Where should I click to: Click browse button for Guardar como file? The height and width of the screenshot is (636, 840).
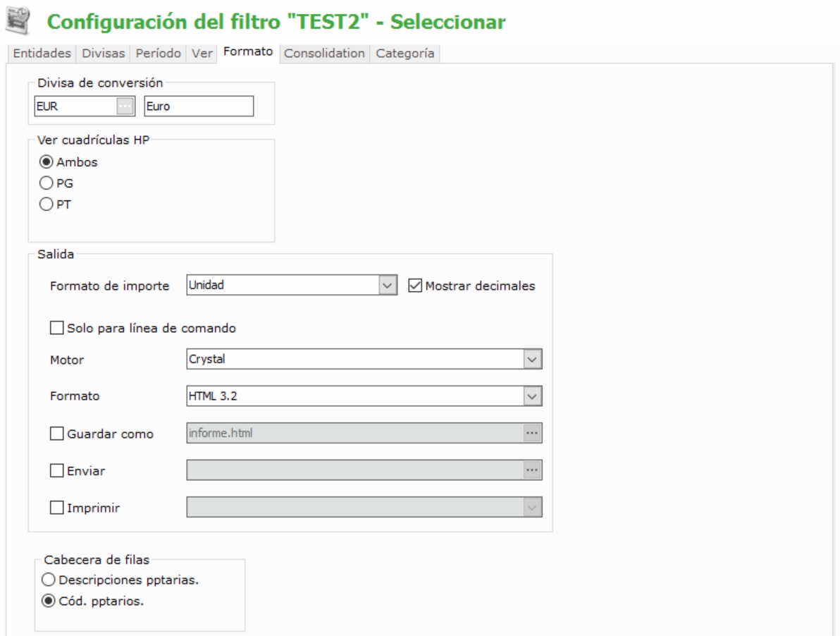coord(533,433)
